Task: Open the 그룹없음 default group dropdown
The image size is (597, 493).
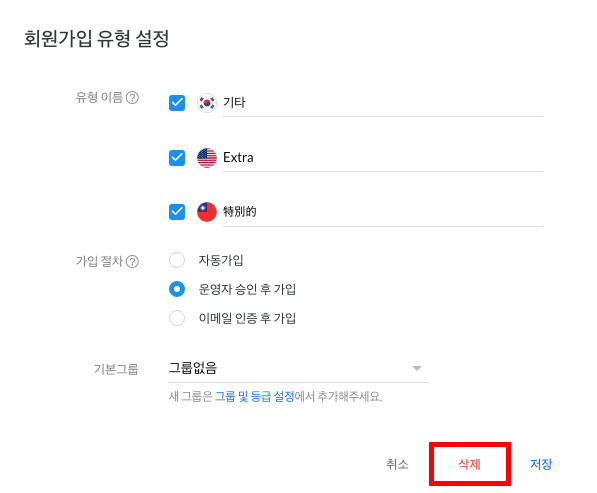Action: pyautogui.click(x=299, y=368)
